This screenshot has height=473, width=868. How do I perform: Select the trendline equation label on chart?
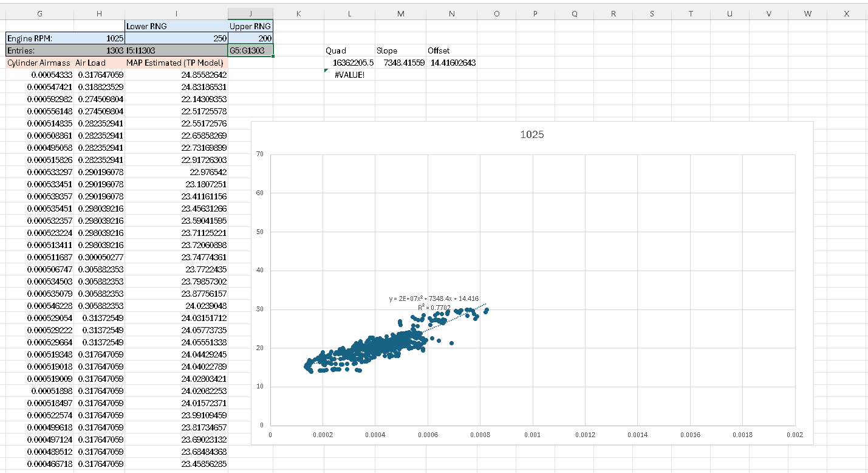[434, 299]
